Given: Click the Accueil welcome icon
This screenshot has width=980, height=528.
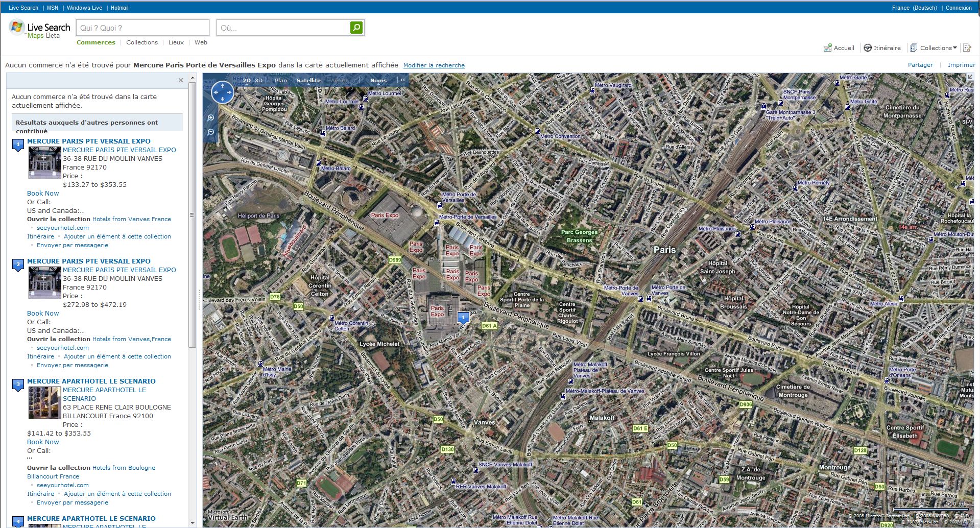Looking at the screenshot, I should coord(827,48).
